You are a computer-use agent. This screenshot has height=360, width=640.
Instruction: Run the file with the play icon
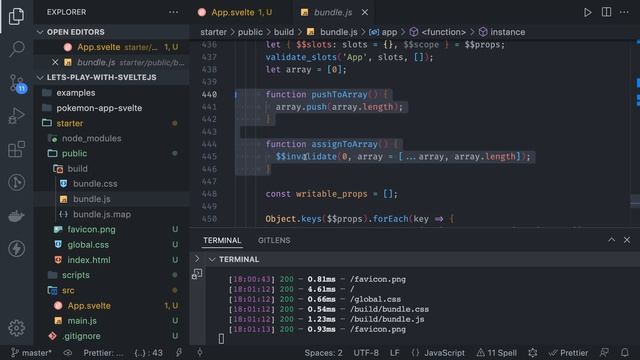point(587,12)
